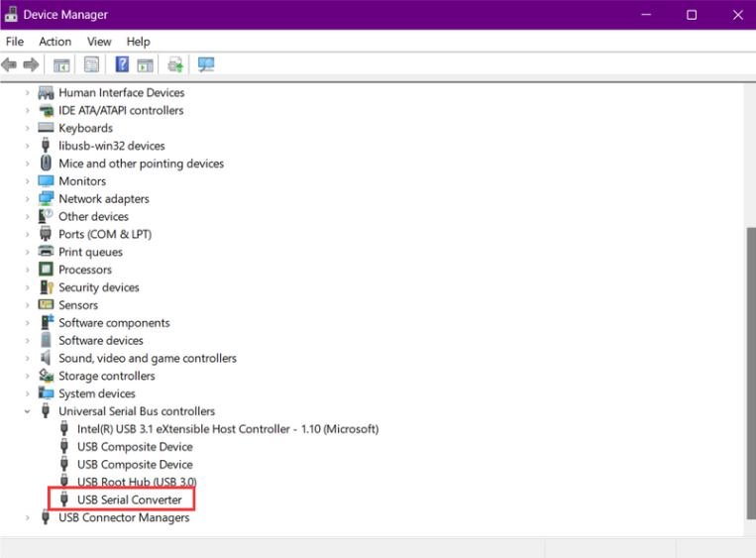Click the Help toolbar icon with question mark
The width and height of the screenshot is (756, 558).
[122, 65]
